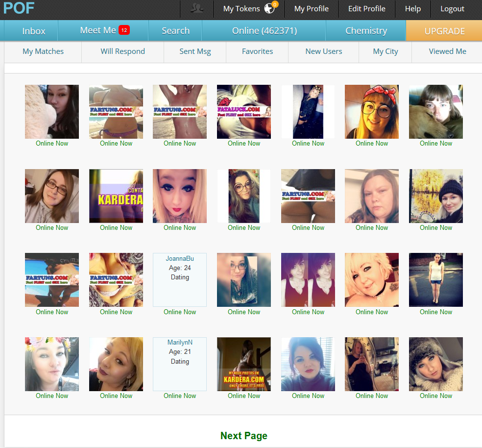Viewport: 482px width, 448px height.
Task: Click the My Tokens coin icon
Action: coord(269,8)
